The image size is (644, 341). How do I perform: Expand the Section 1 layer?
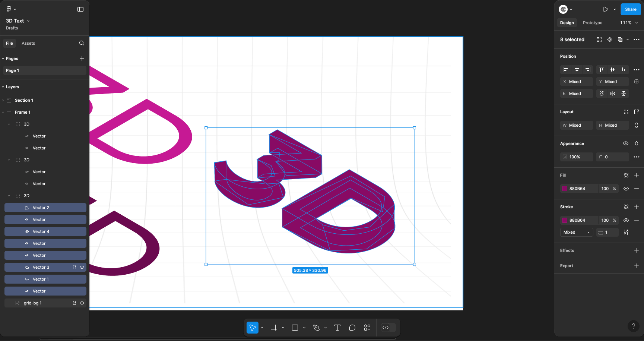pos(3,100)
